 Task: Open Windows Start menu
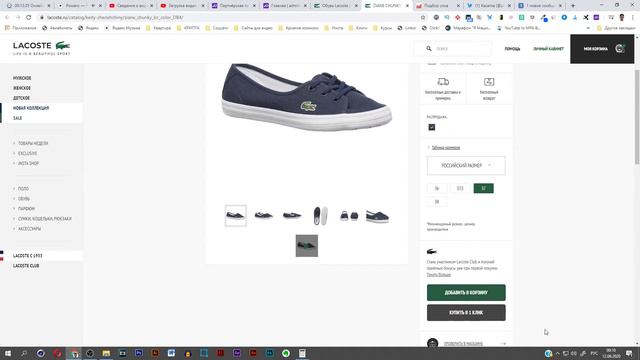coord(8,353)
